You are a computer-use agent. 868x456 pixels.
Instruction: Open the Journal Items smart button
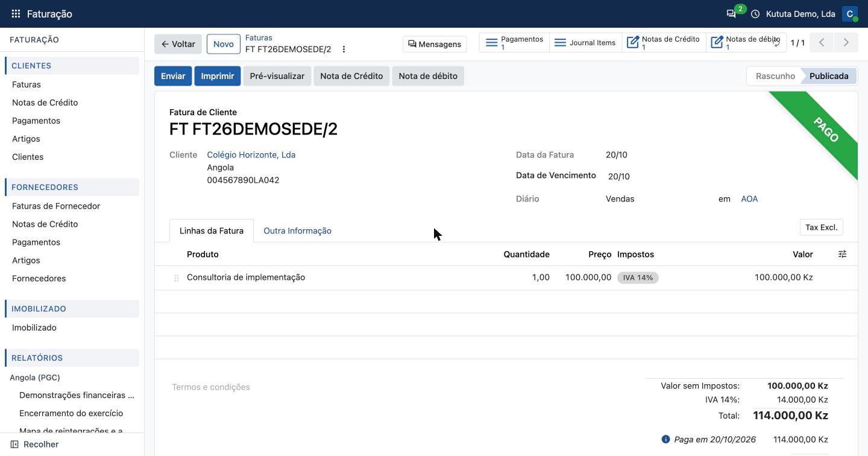click(585, 43)
